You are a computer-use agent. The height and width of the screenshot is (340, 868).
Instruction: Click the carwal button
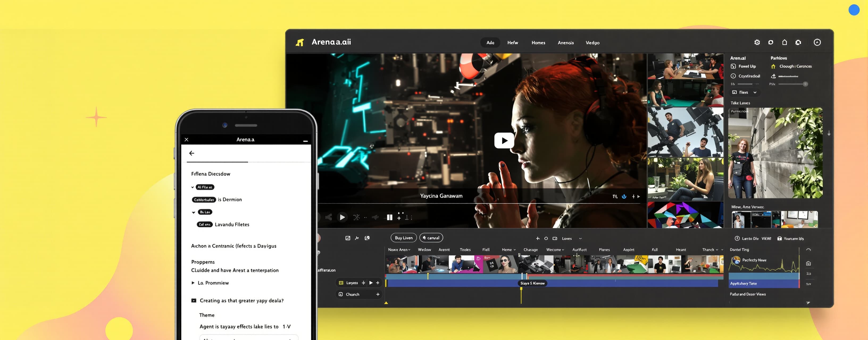pyautogui.click(x=431, y=238)
